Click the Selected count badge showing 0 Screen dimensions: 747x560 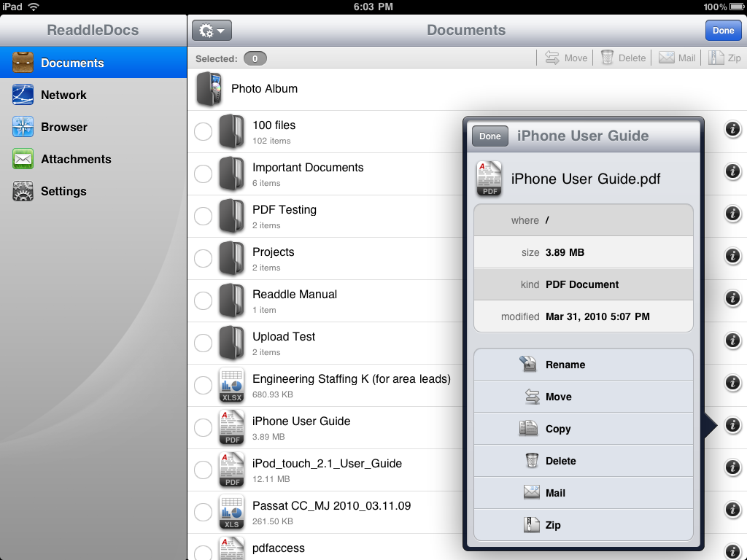pos(255,58)
